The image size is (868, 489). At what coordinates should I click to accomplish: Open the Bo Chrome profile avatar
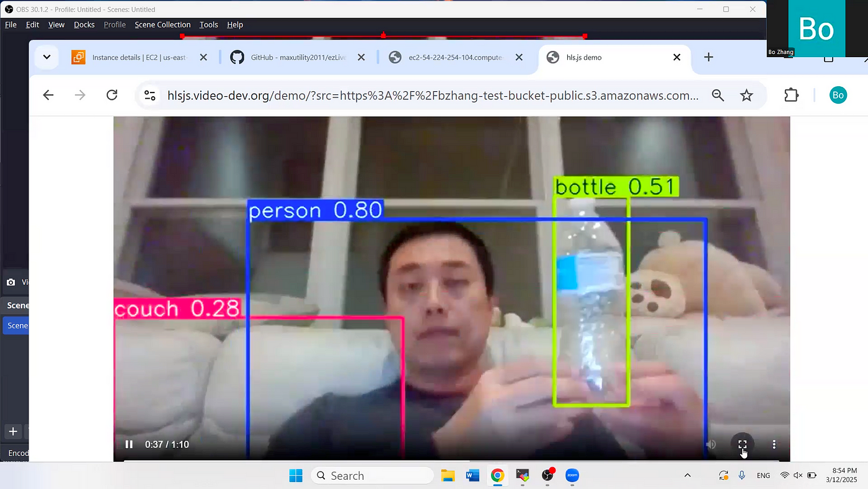[838, 95]
